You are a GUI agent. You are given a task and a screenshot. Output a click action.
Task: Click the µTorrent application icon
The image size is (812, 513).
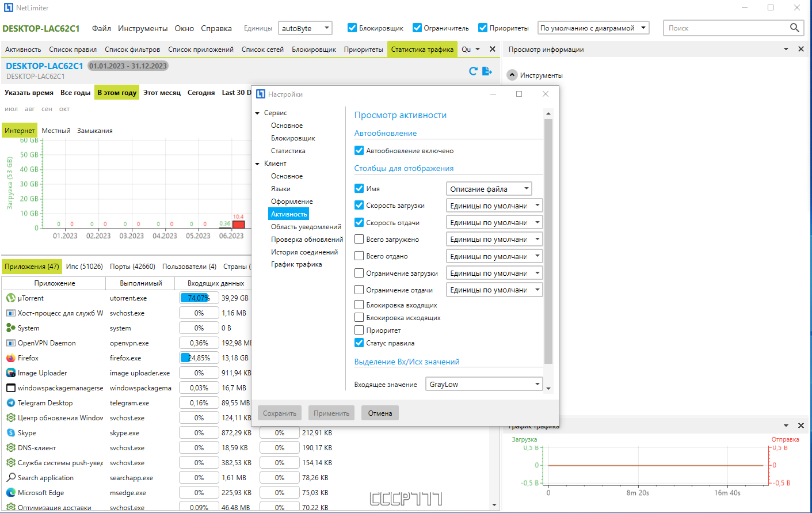[10, 298]
